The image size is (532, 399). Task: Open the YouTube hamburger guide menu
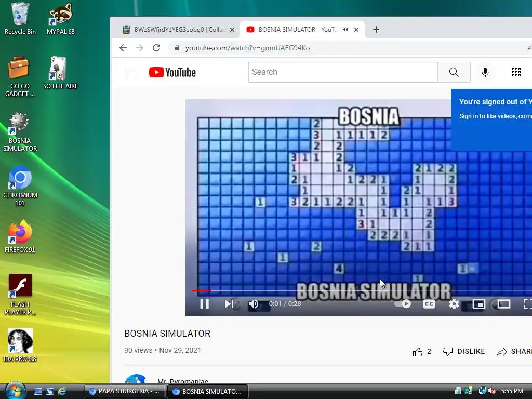[130, 72]
